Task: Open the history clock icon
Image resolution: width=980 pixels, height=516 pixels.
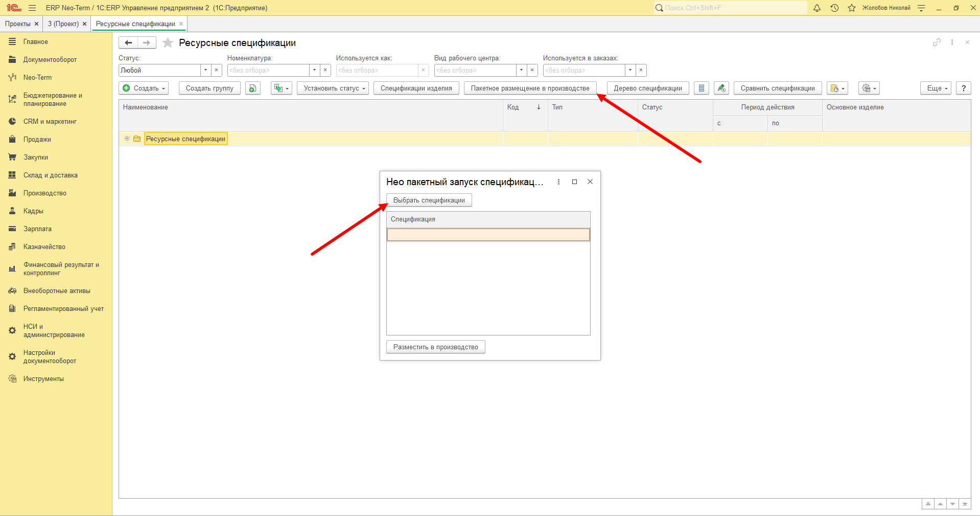Action: pyautogui.click(x=834, y=8)
